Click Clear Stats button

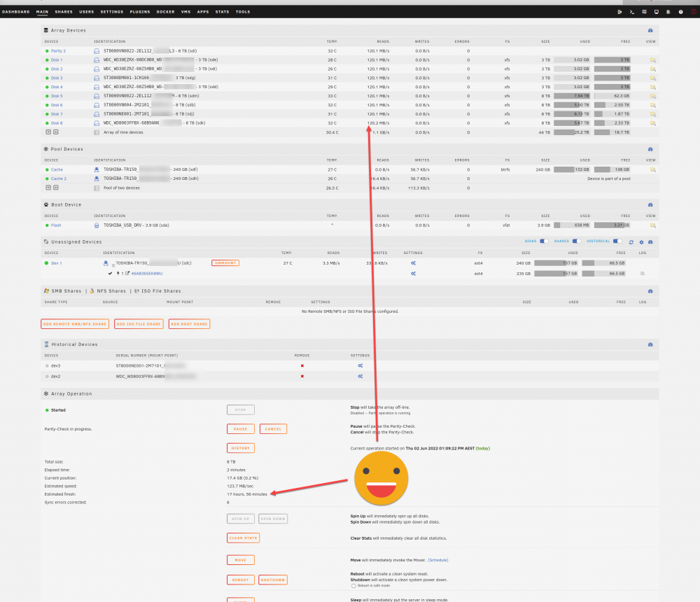[x=244, y=538]
